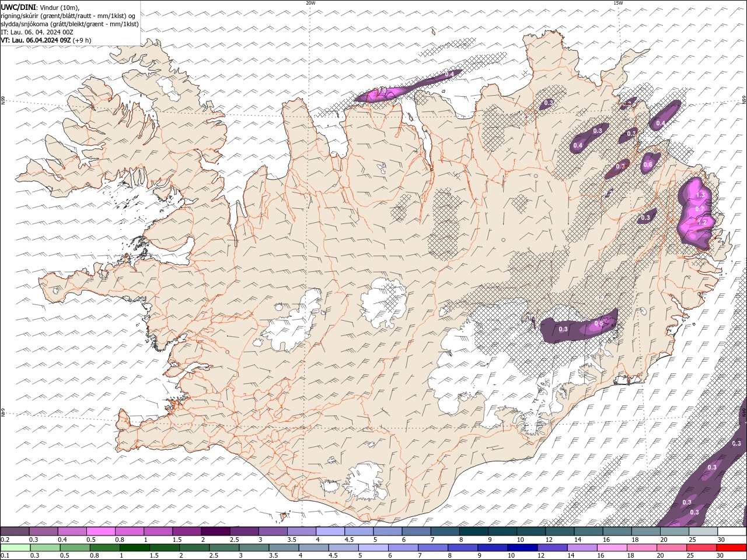Click the dark green swatch between 1 and 1.5 in the bottom legend
The image size is (747, 560).
coord(135,548)
